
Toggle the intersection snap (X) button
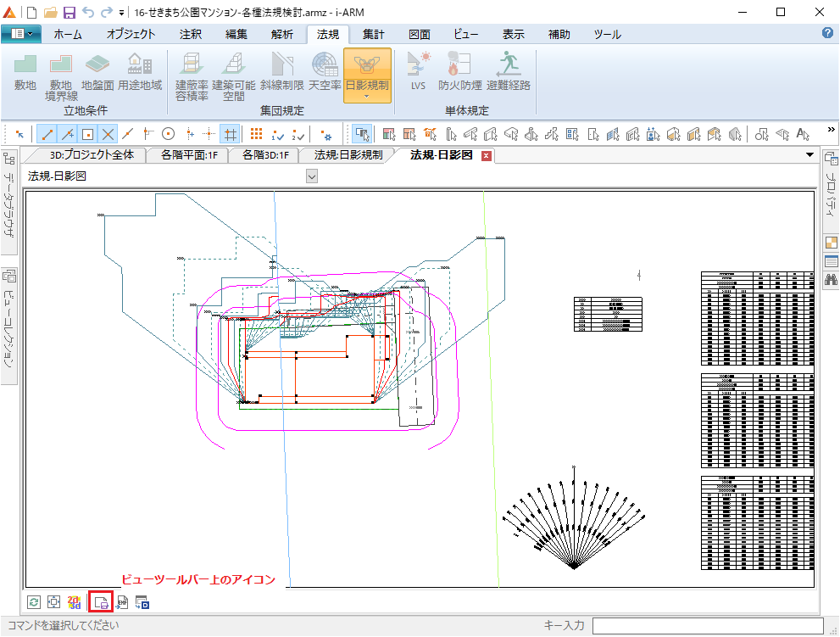[x=108, y=134]
